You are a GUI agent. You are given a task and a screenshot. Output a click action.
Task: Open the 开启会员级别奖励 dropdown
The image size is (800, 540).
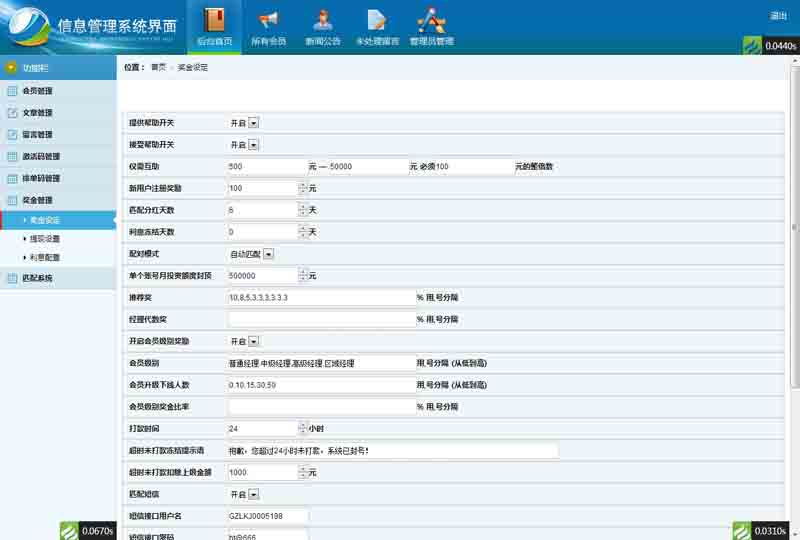coord(253,341)
